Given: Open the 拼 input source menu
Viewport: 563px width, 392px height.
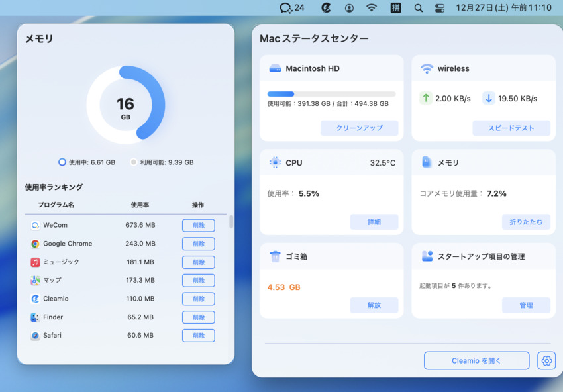Looking at the screenshot, I should [395, 8].
